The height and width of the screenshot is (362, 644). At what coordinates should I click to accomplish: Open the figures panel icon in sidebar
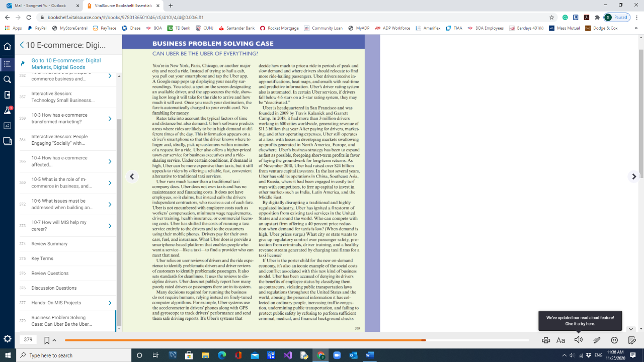7,126
